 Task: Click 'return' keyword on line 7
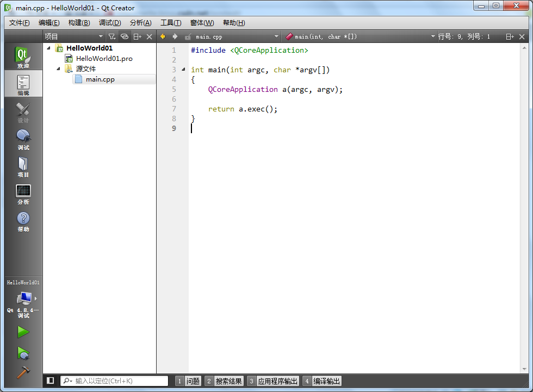pyautogui.click(x=221, y=109)
